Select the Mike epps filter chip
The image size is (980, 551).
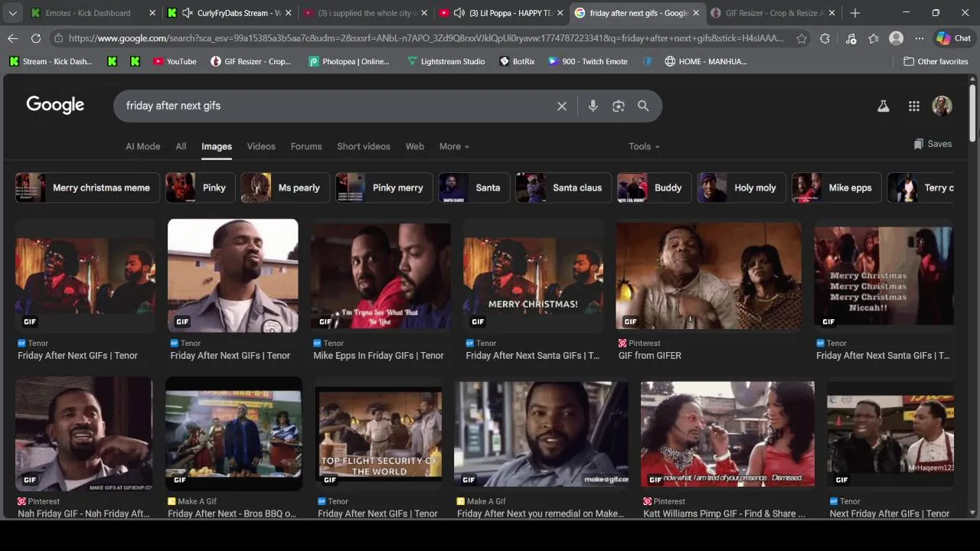click(837, 187)
